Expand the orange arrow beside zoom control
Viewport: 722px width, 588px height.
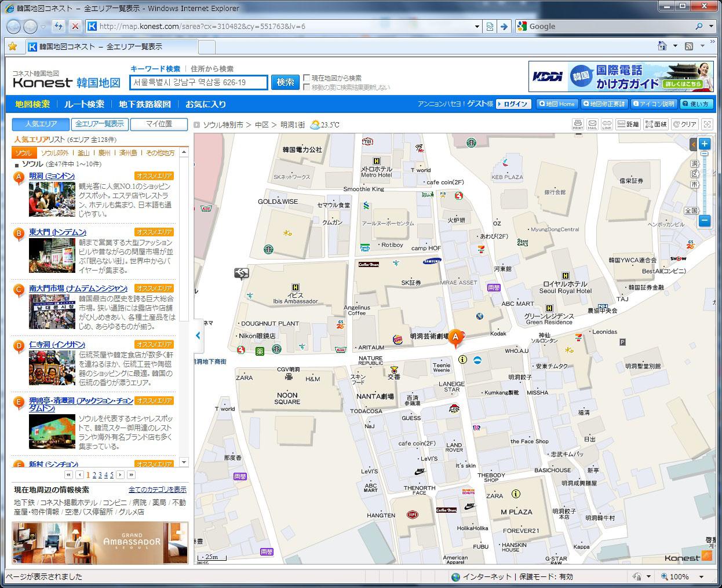click(x=693, y=144)
